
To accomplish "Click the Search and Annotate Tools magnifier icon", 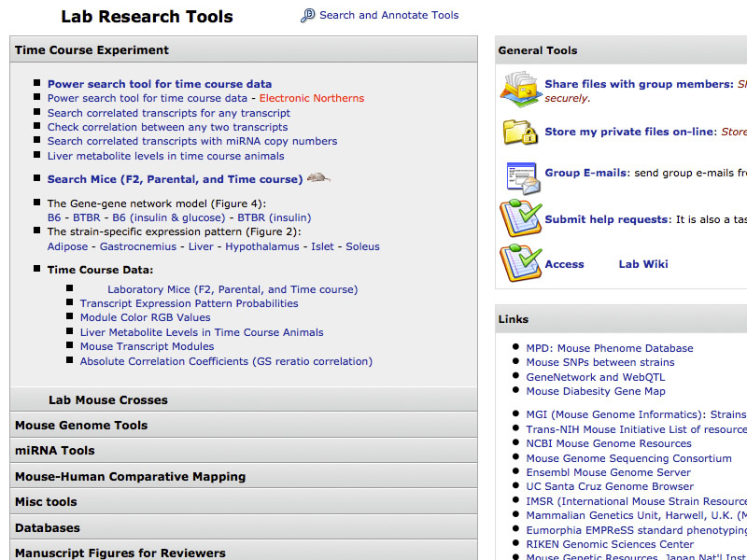I will [308, 16].
